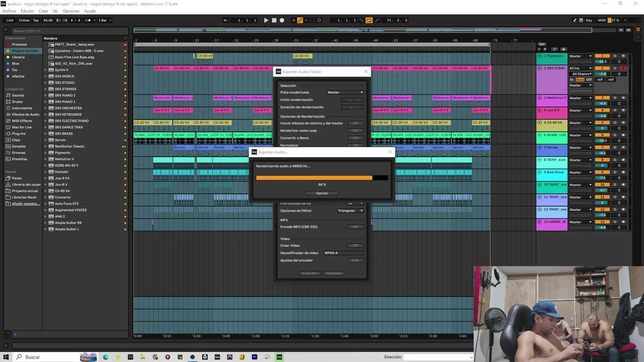This screenshot has width=644, height=362.
Task: Open Decodificador de vídeo MPEG-4 dropdown
Action: point(344,253)
